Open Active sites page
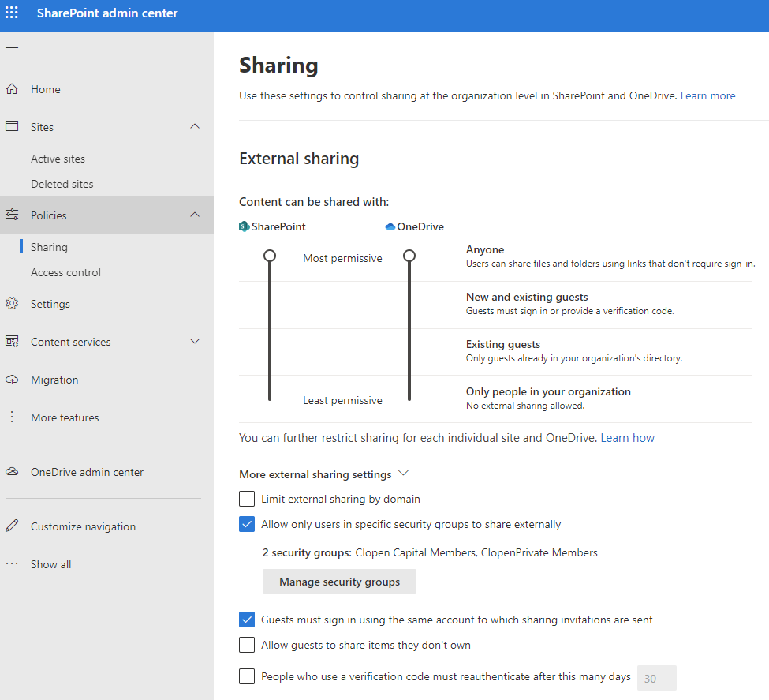Image resolution: width=769 pixels, height=700 pixels. click(58, 159)
